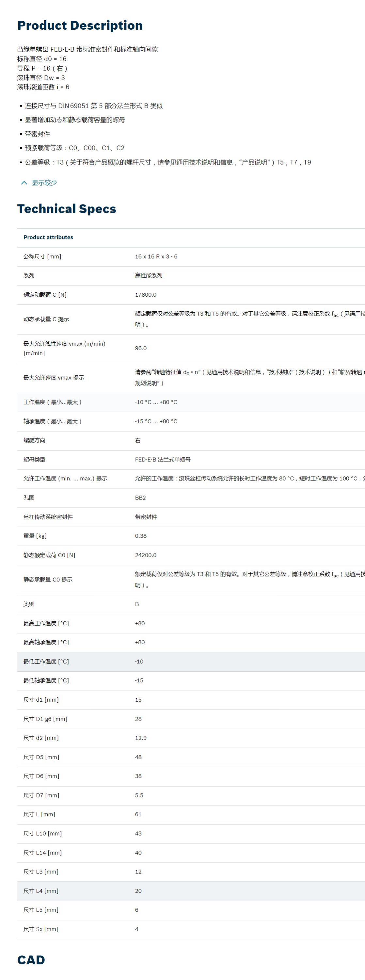Click the 丝杠传动系统密封件 row label
365x980 pixels.
[48, 517]
